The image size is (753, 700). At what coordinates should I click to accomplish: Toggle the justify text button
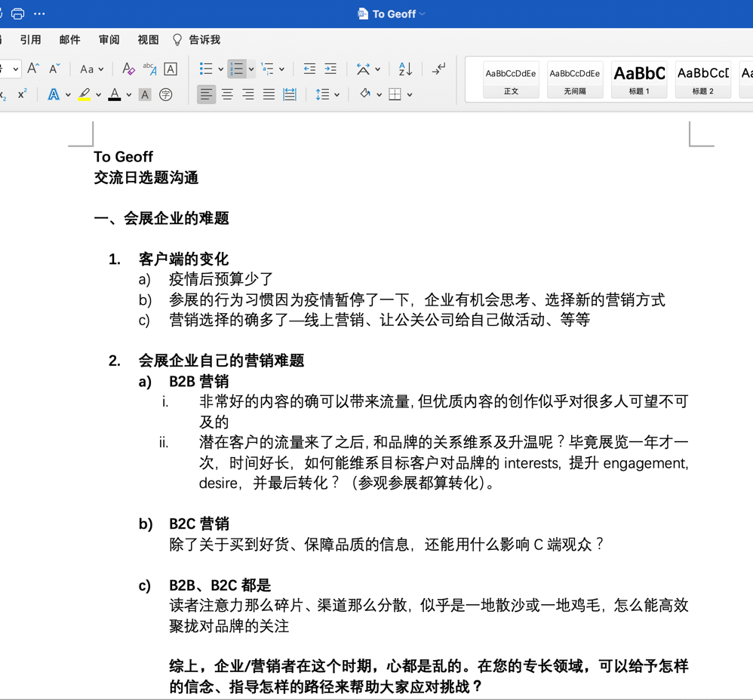pos(269,94)
